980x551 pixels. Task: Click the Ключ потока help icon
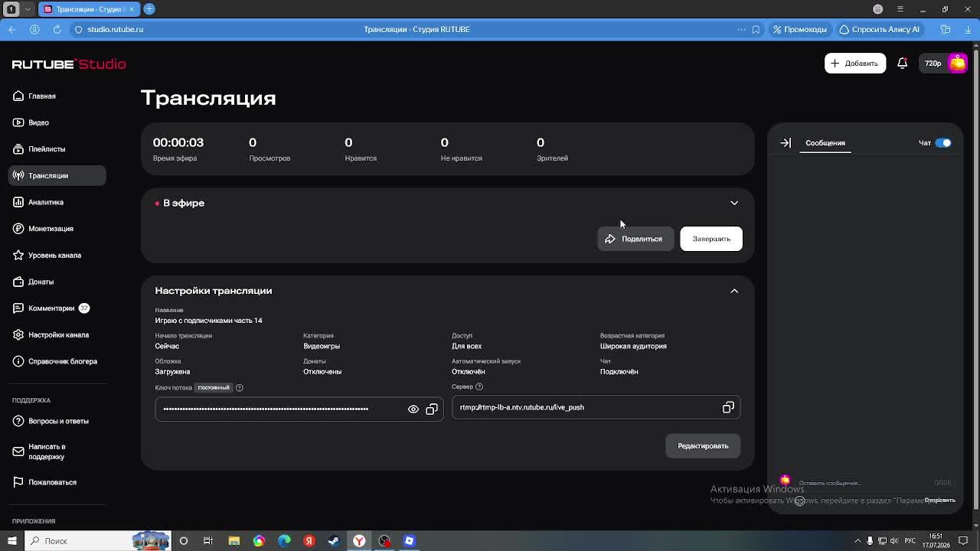(239, 388)
